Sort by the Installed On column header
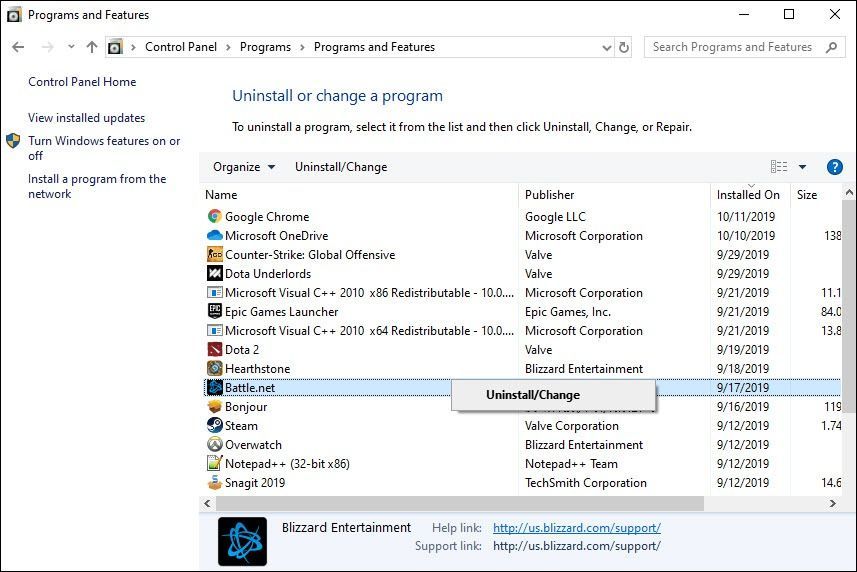 (748, 194)
